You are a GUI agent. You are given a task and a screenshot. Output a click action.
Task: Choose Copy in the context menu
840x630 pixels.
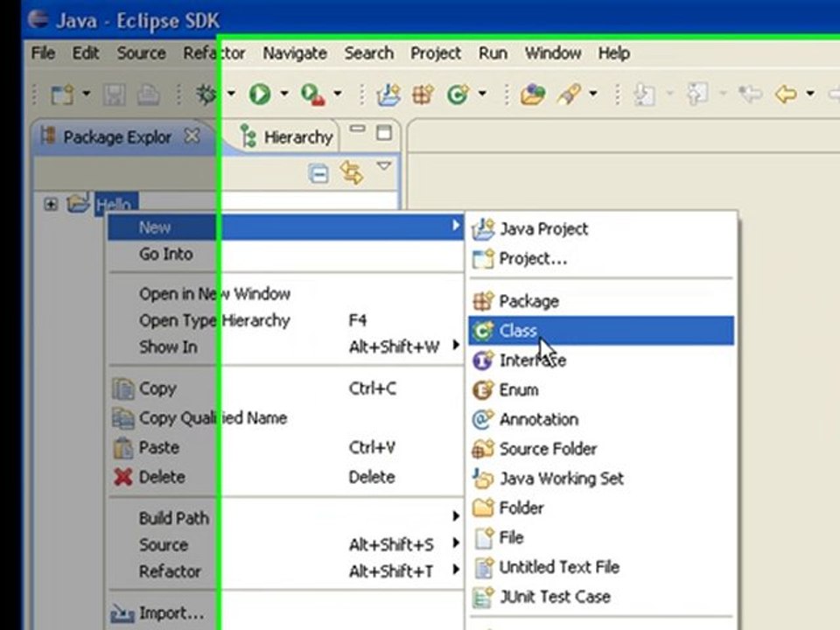tap(286, 388)
